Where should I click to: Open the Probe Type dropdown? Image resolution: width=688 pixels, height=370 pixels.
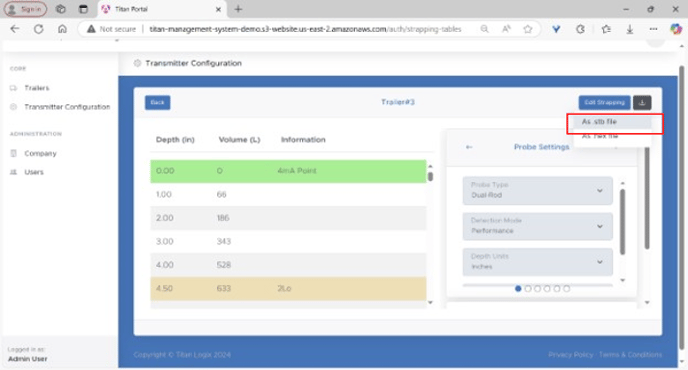(538, 190)
